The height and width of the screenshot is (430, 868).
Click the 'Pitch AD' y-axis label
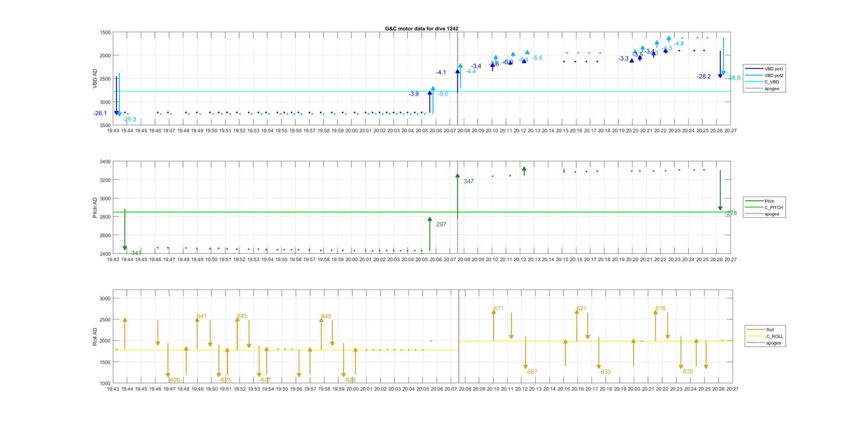(x=95, y=208)
